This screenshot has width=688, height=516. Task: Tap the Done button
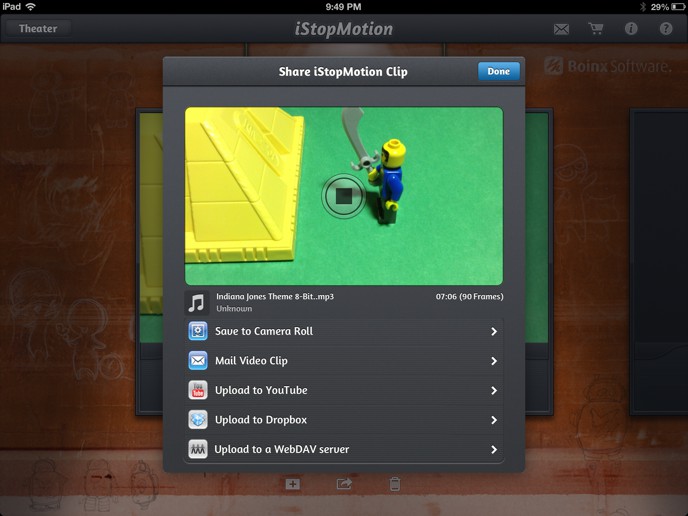[x=498, y=71]
